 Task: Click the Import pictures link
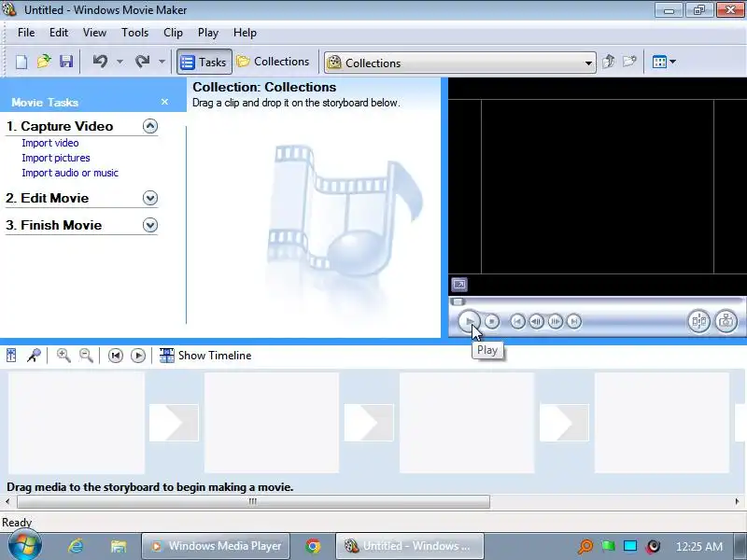pyautogui.click(x=56, y=158)
